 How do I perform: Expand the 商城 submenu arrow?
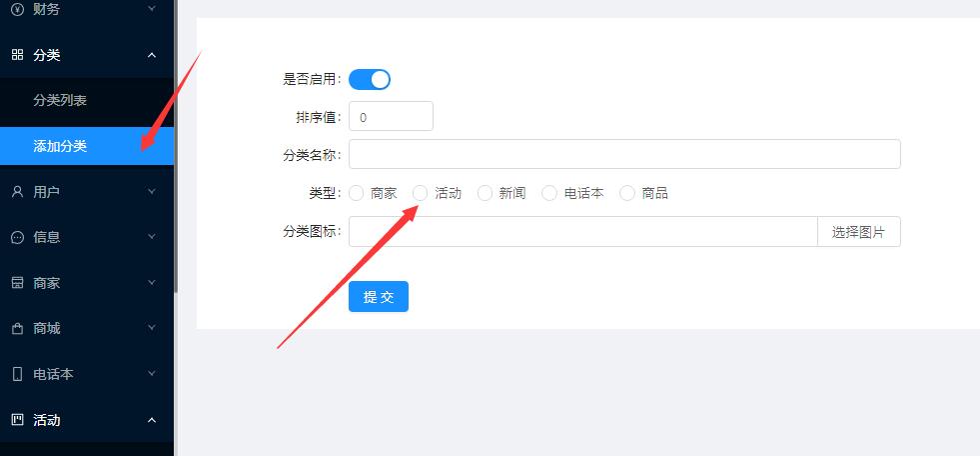point(151,328)
